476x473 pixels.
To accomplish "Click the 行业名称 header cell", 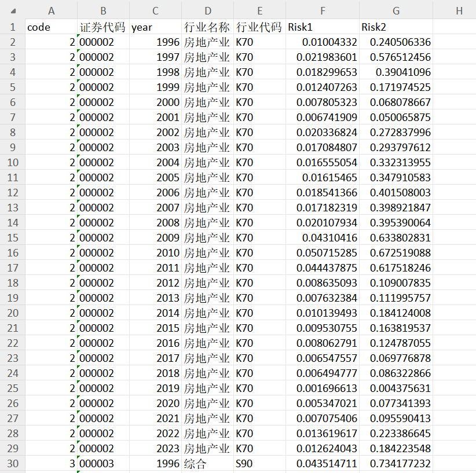I will (208, 27).
